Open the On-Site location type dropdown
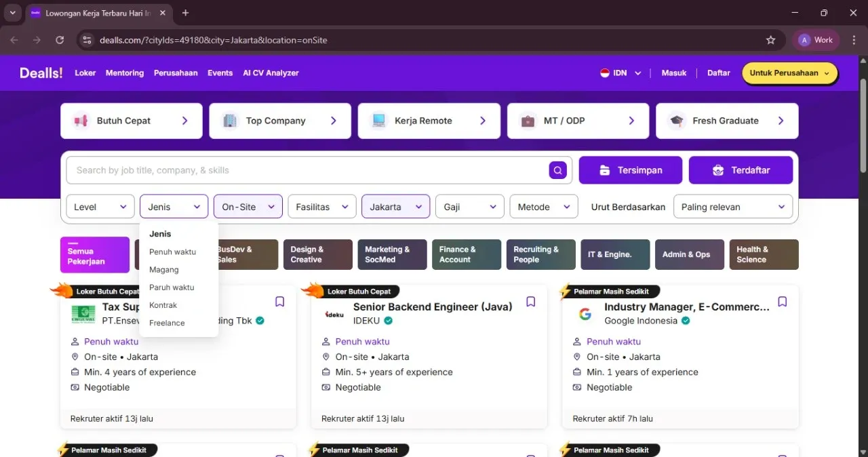 point(248,207)
